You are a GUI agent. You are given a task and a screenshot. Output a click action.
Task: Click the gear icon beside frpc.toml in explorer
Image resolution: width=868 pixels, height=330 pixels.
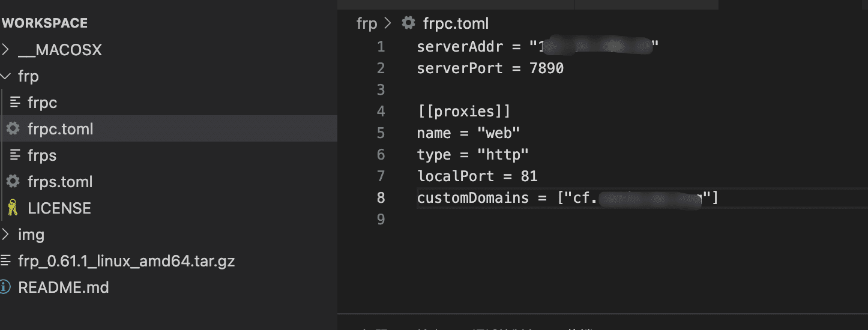[x=13, y=128]
